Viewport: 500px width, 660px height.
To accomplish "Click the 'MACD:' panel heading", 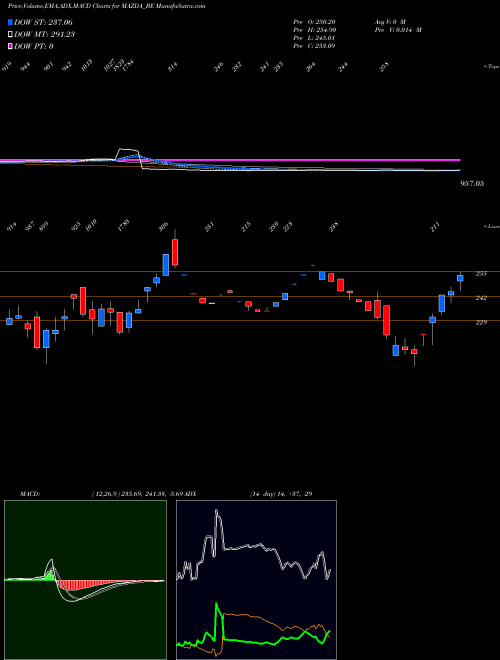I will [30, 493].
